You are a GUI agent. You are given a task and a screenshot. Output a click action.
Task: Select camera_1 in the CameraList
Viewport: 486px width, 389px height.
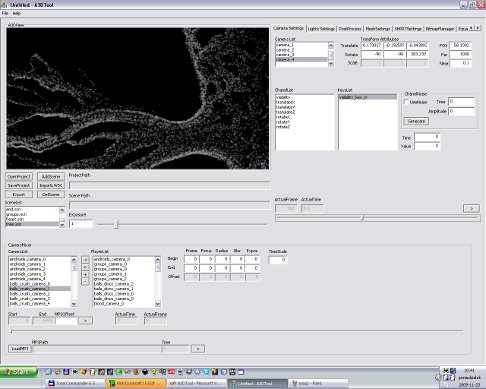point(285,45)
